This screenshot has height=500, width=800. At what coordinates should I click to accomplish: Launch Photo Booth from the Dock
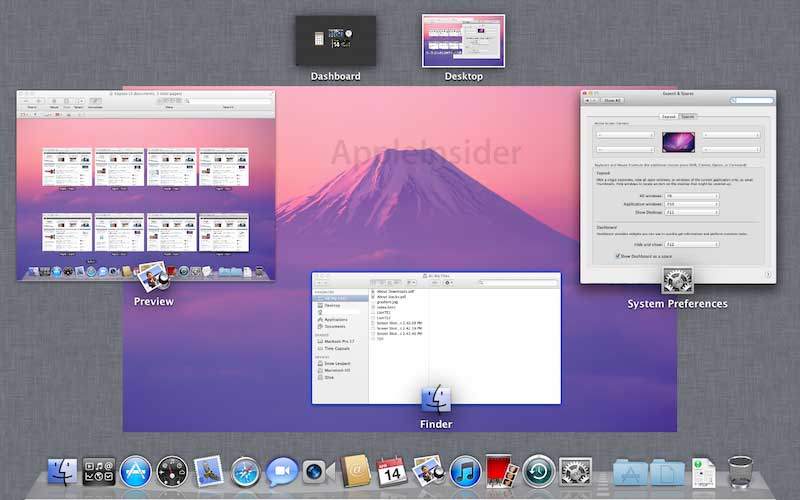500,471
